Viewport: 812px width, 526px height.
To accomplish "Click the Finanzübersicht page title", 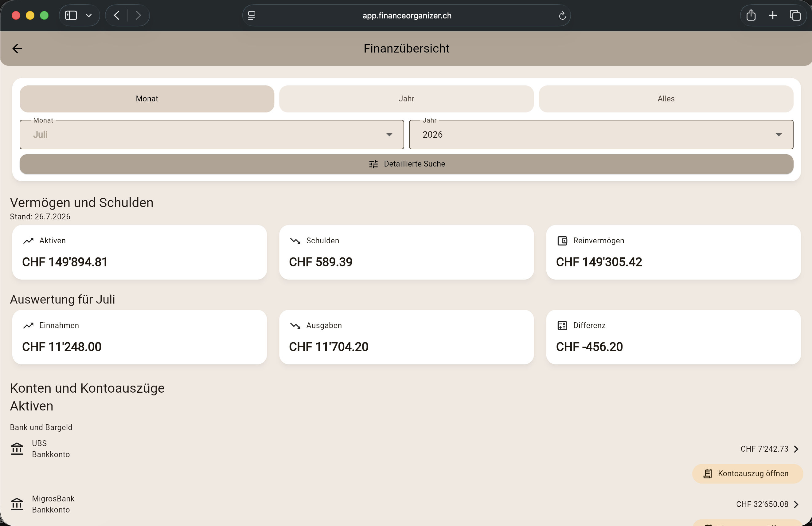I will tap(406, 49).
